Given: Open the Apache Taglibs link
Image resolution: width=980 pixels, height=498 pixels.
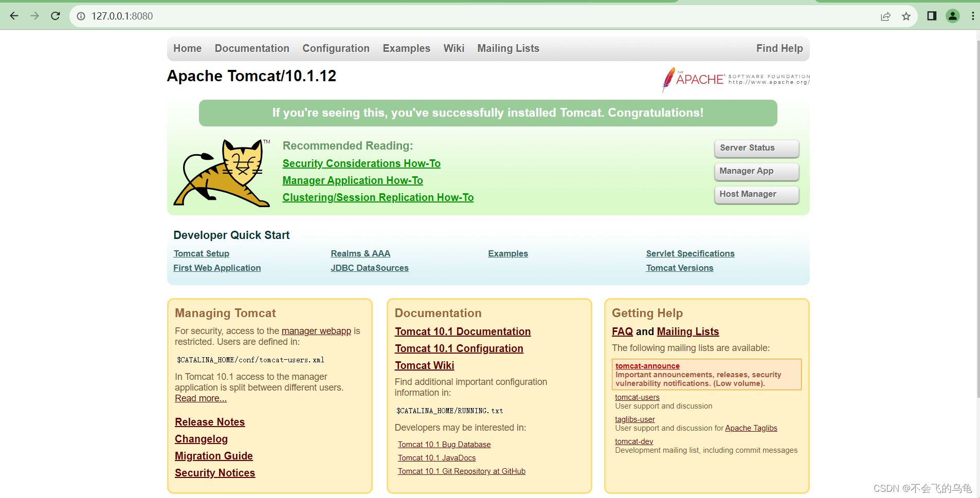Looking at the screenshot, I should pyautogui.click(x=751, y=428).
